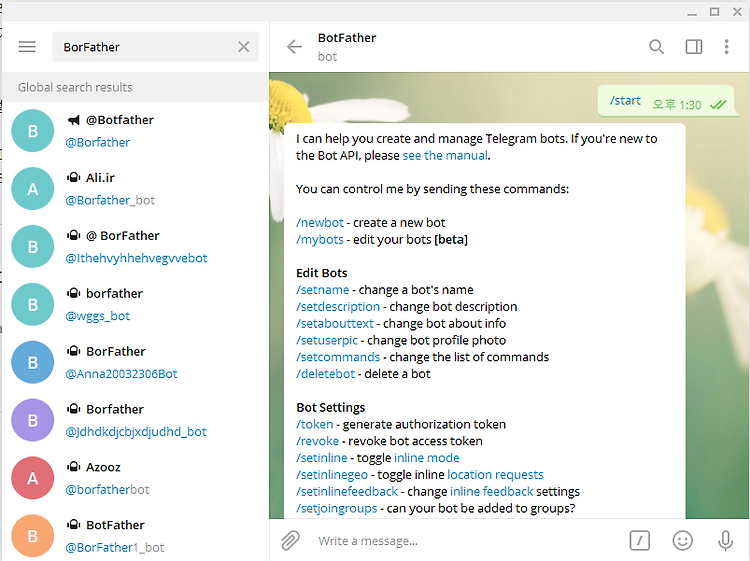750x561 pixels.
Task: Click the /newbot command
Action: point(320,222)
